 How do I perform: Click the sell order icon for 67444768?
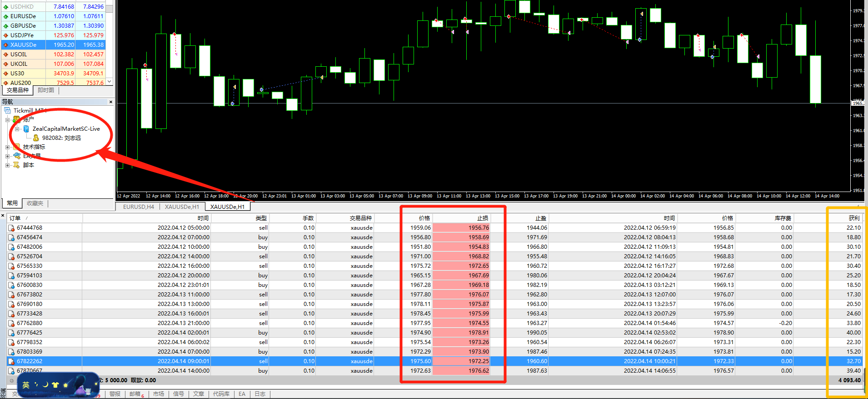[11, 228]
